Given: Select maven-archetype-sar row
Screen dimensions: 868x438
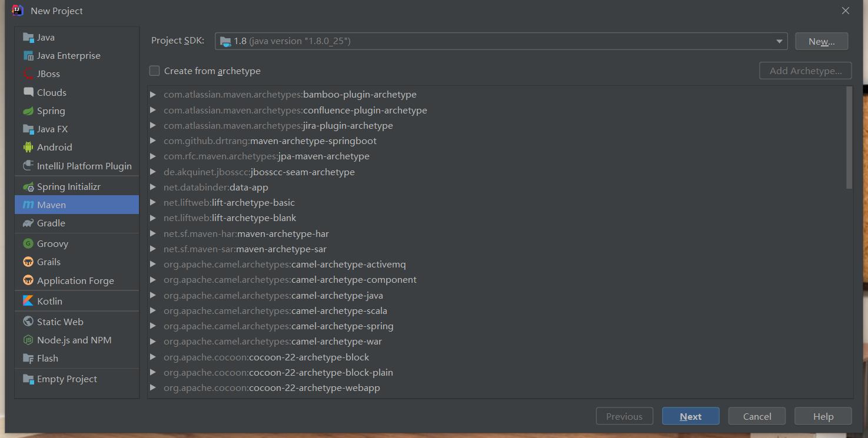Looking at the screenshot, I should pos(497,249).
